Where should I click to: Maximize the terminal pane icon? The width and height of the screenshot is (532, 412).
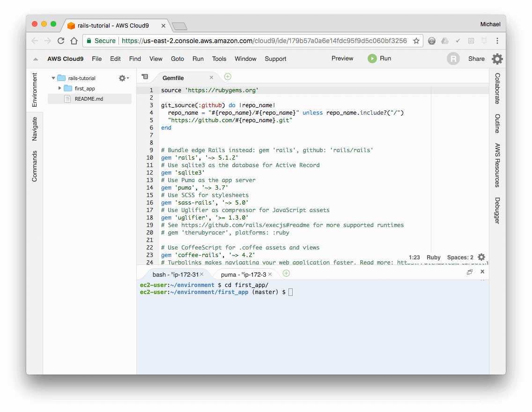coord(470,272)
